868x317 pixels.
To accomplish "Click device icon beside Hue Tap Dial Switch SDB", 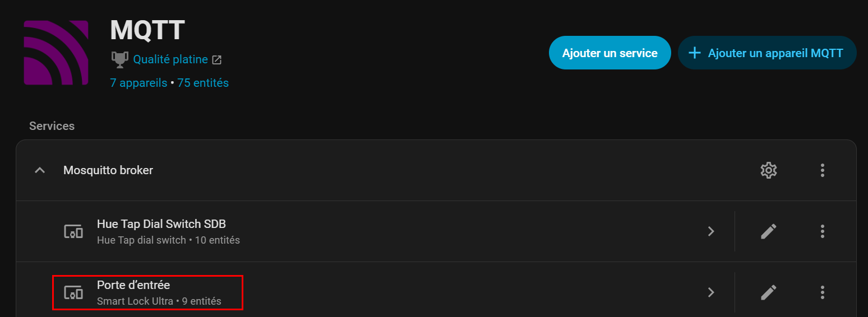I will 73,231.
